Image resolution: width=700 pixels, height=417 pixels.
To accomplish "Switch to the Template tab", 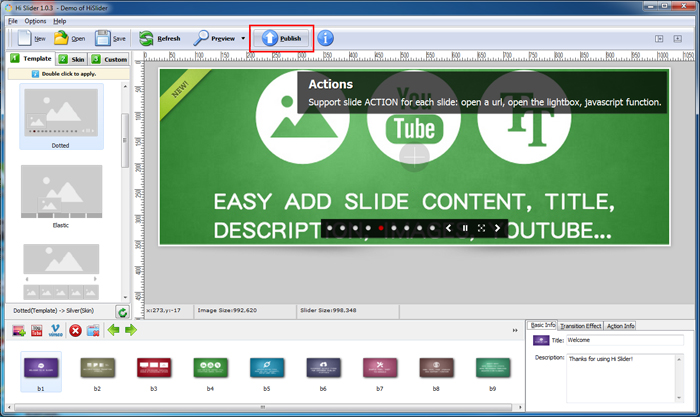I will [x=31, y=58].
